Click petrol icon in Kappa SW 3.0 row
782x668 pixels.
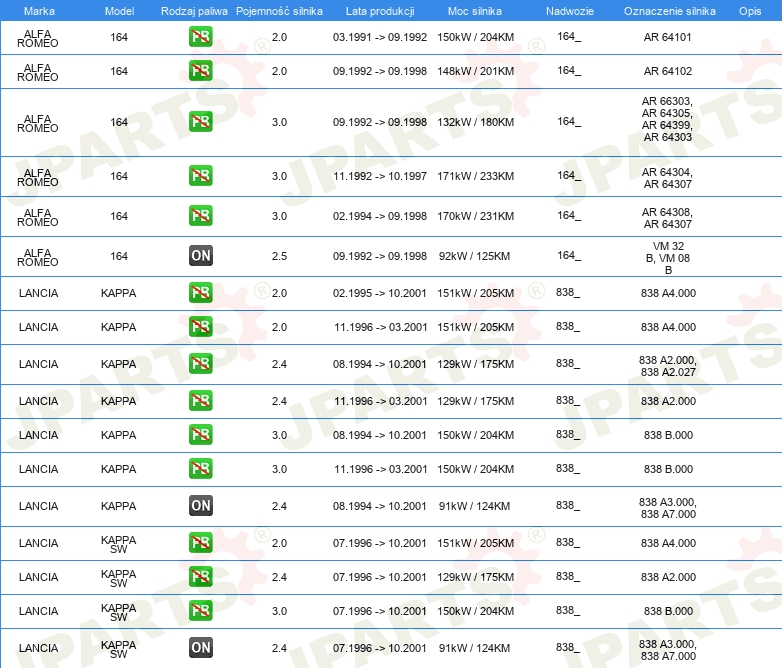[x=200, y=610]
